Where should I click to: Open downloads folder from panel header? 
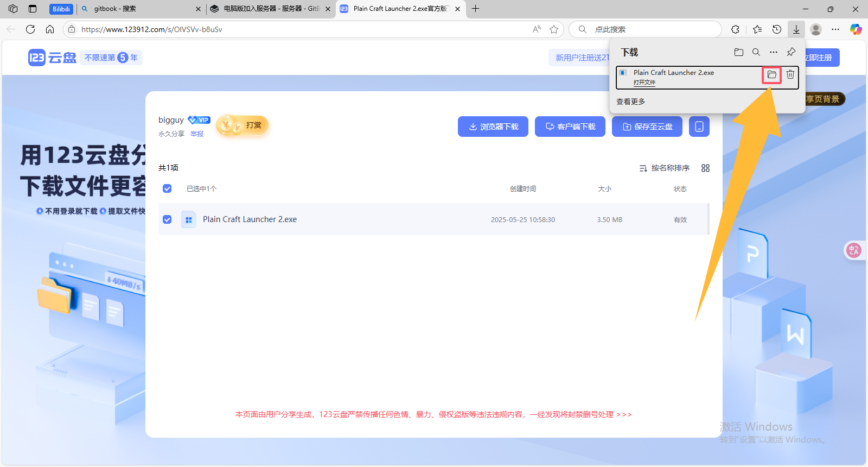coord(739,52)
